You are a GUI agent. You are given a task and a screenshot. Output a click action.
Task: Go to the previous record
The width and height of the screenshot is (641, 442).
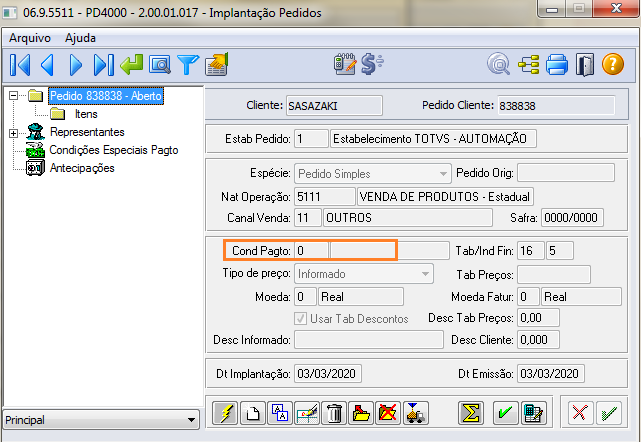(47, 65)
